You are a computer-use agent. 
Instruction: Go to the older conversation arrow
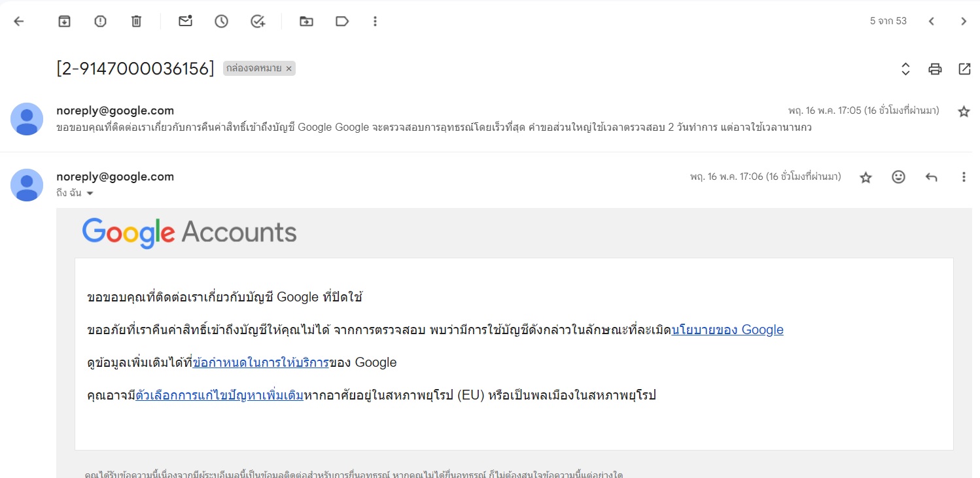tap(964, 21)
